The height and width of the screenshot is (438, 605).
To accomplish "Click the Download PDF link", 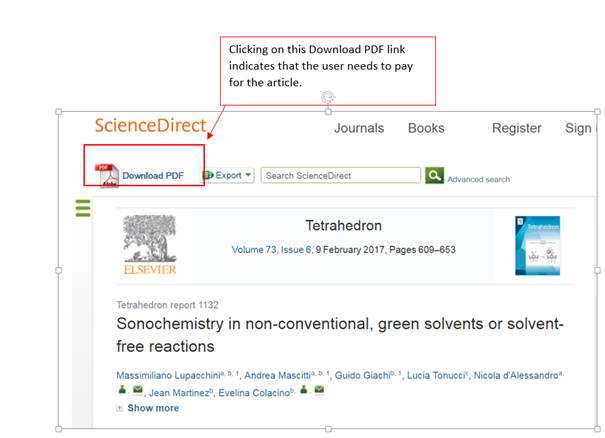I will pos(153,176).
